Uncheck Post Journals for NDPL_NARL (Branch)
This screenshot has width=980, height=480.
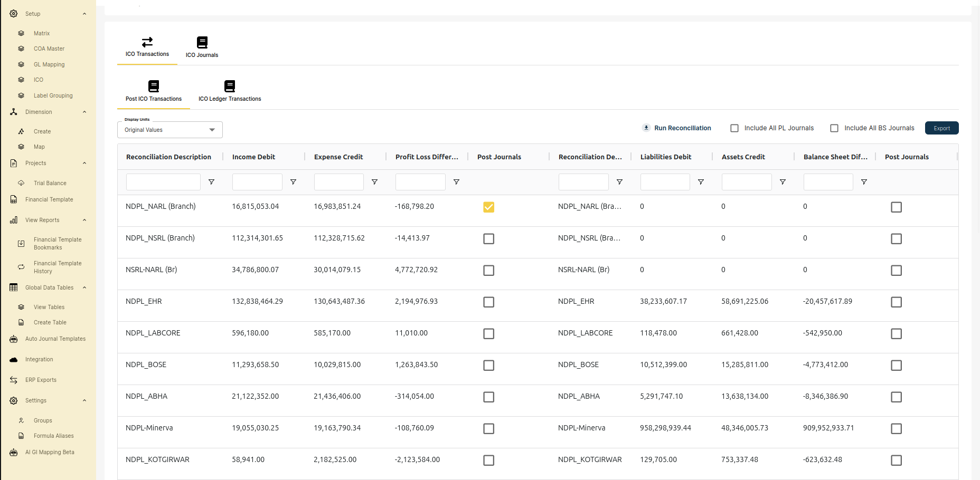click(488, 207)
